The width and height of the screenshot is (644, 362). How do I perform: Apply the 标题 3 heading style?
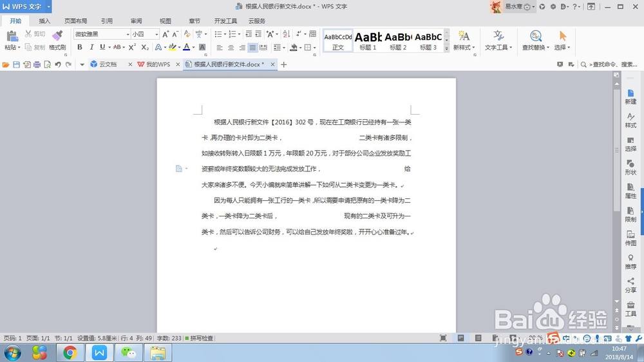tap(428, 41)
